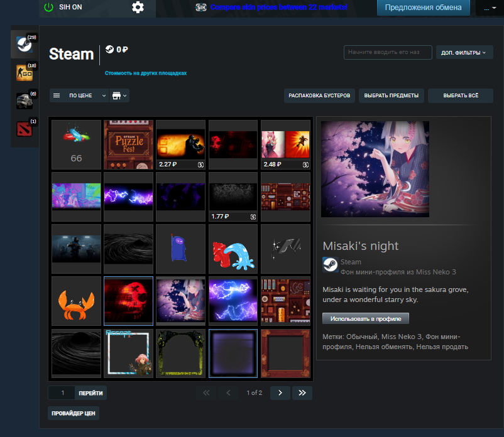Click ВЫБРАТЬ ПРЕДМЕТЫ button
Screen dimensions: 504x437
(x=391, y=95)
